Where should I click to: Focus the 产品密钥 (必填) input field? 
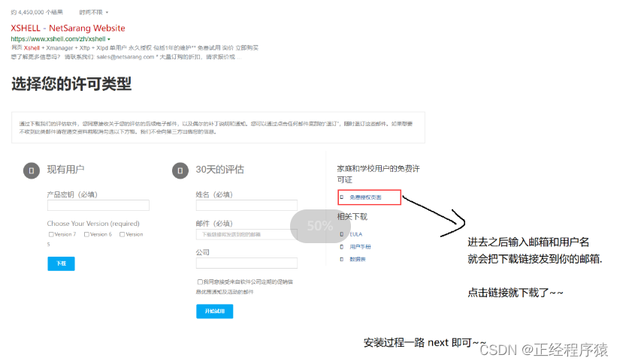[98, 206]
